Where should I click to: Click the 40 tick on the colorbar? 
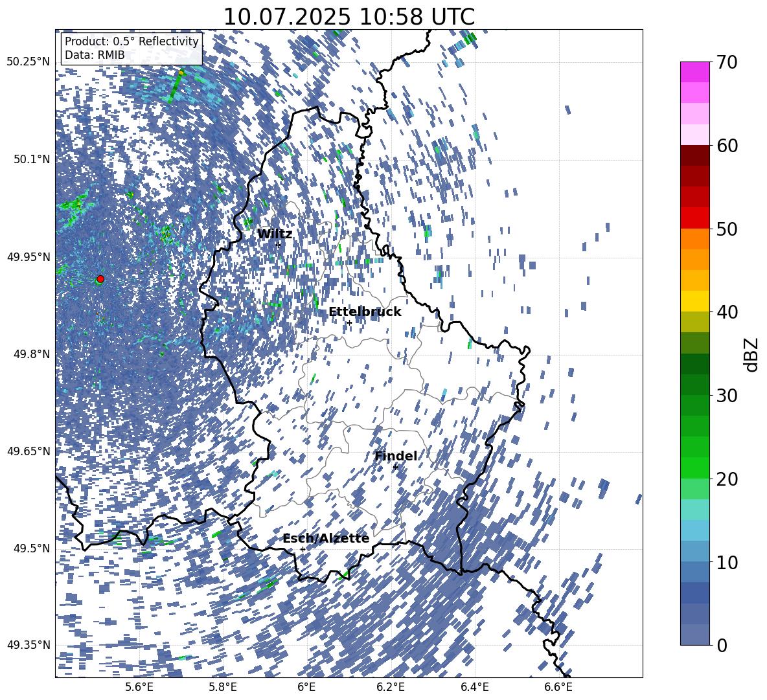point(727,312)
